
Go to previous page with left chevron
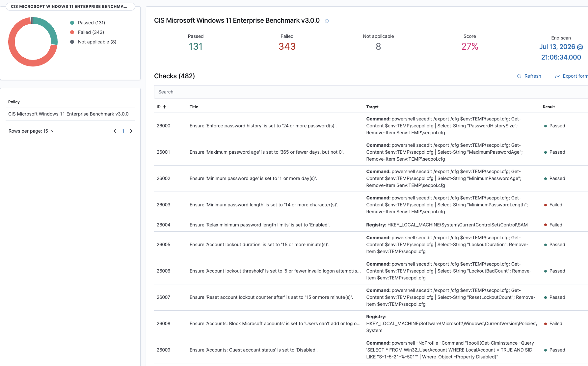click(x=115, y=131)
